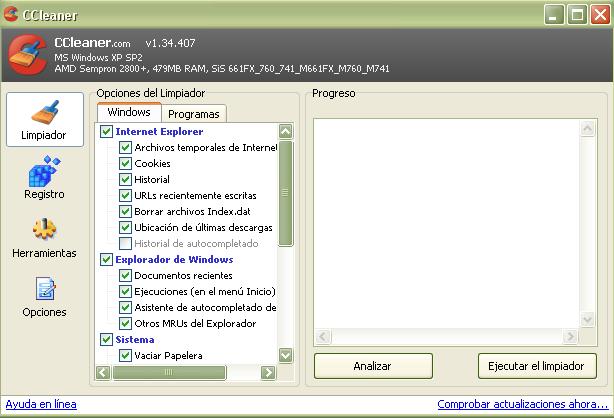Switch to the Programas tab

pyautogui.click(x=194, y=114)
